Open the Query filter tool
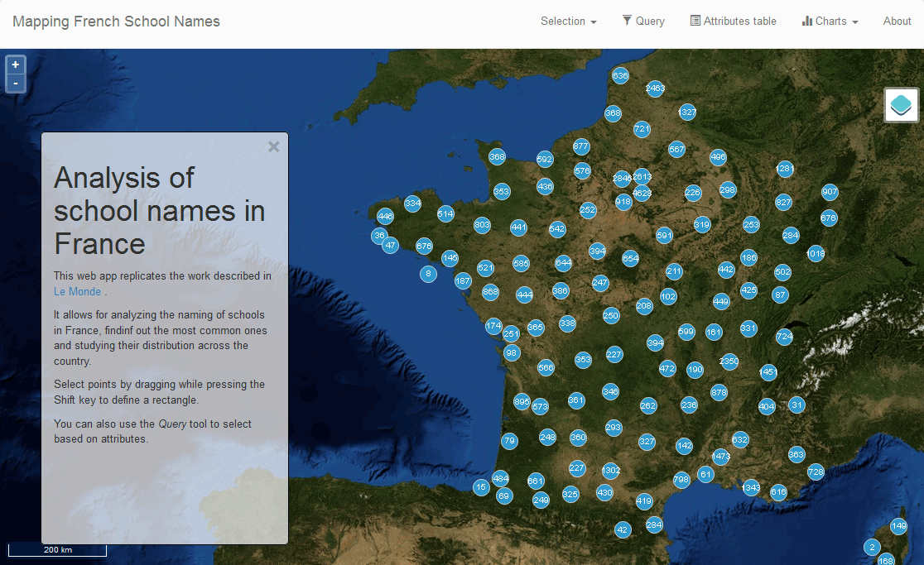Image resolution: width=924 pixels, height=565 pixels. 643,22
